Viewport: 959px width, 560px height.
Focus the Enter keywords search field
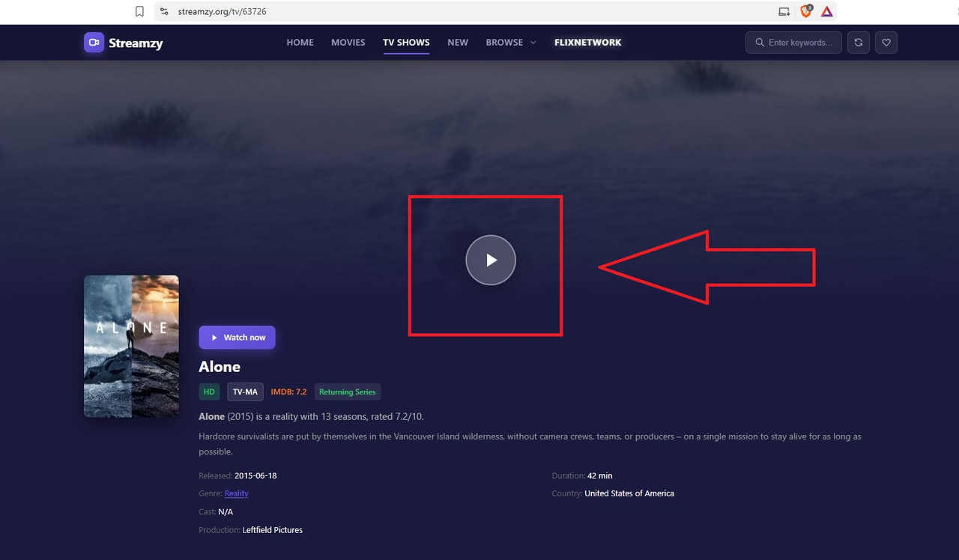point(794,43)
